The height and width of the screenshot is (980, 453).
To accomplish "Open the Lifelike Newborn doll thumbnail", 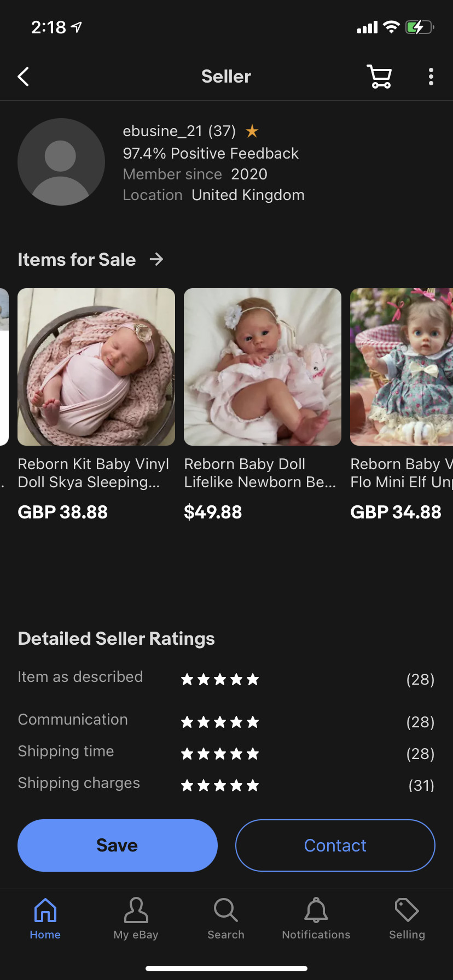I will [x=263, y=366].
